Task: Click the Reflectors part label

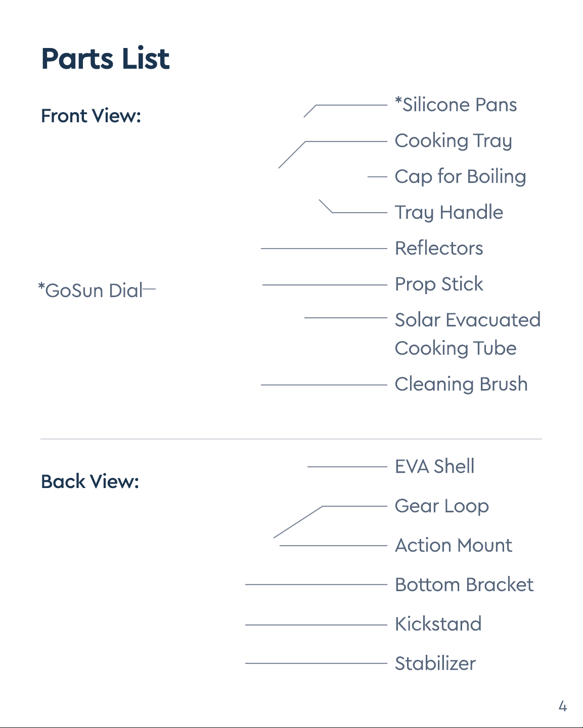Action: [439, 248]
